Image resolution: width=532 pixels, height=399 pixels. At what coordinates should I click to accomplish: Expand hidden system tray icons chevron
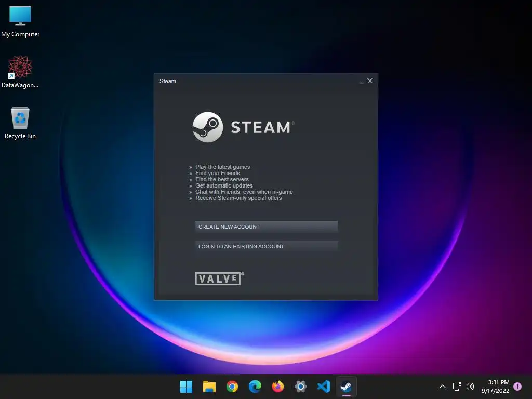(443, 387)
